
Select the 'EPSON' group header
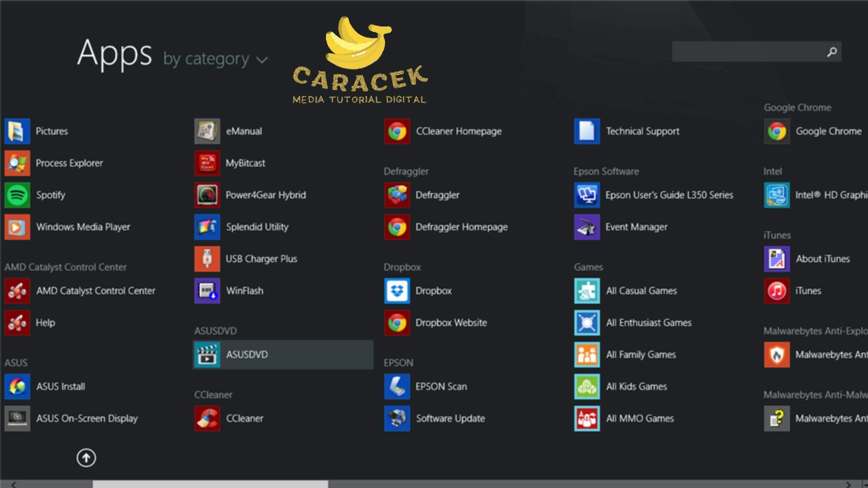click(x=398, y=363)
